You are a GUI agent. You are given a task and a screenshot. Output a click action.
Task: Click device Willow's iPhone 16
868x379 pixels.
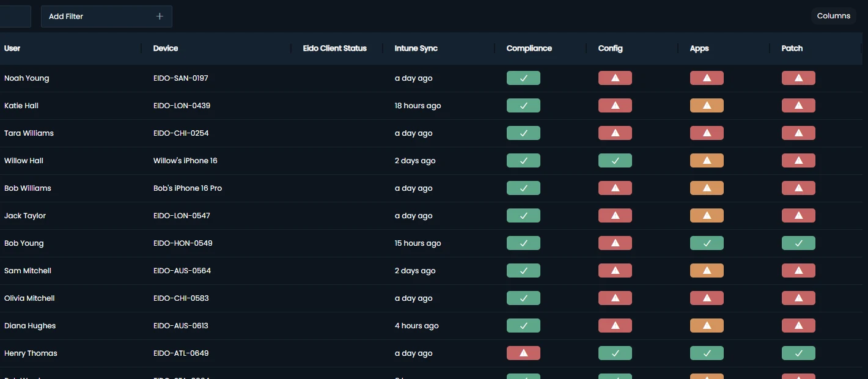[x=185, y=161]
